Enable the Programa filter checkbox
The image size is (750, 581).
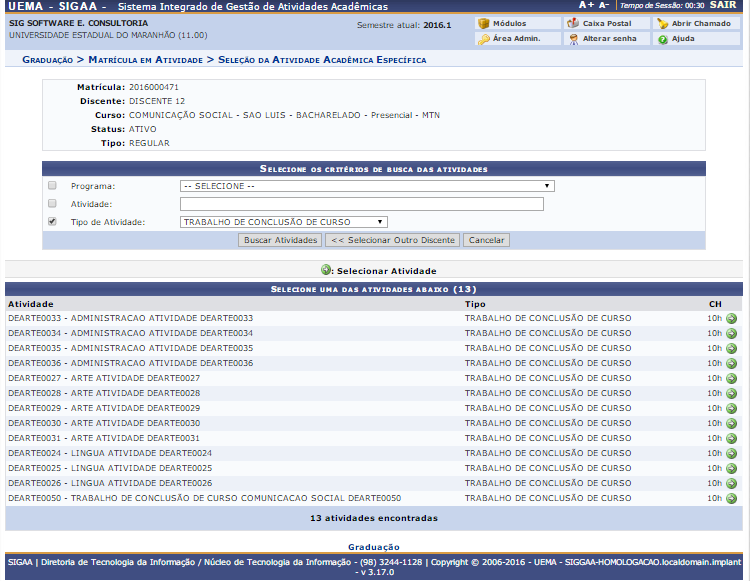pos(52,186)
